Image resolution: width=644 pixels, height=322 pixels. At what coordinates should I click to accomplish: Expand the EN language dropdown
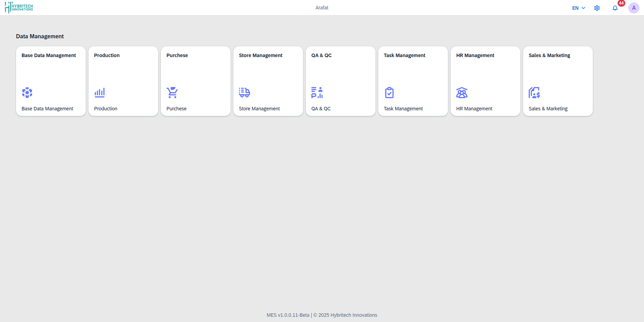point(575,8)
